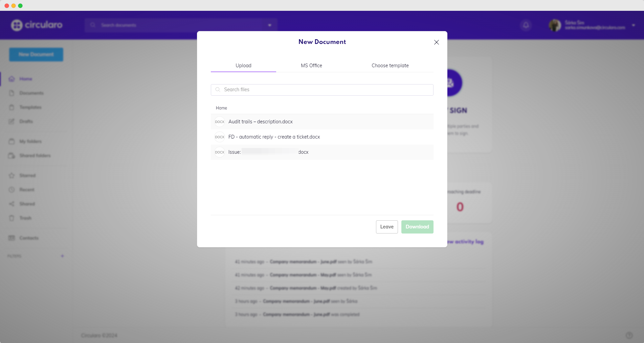Select Audit trails – description.docx file
Image resolution: width=644 pixels, height=343 pixels.
[260, 122]
